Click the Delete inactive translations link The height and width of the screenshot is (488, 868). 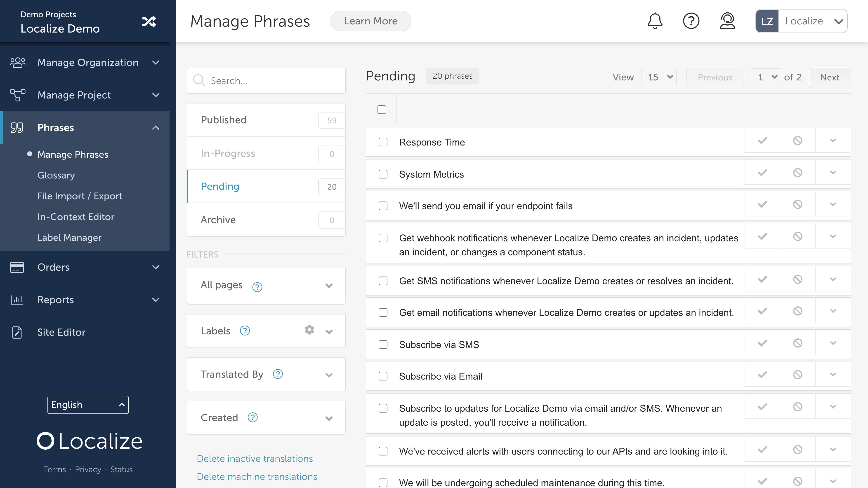click(x=255, y=458)
